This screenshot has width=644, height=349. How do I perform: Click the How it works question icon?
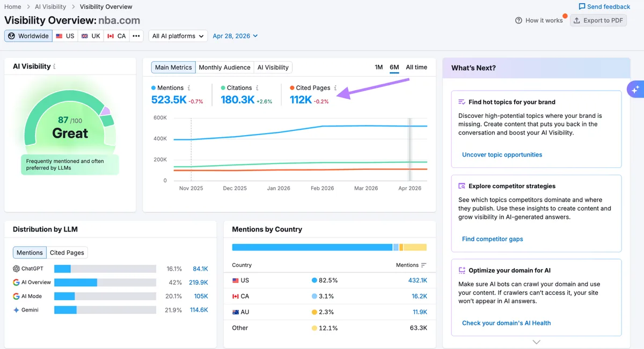(x=518, y=20)
